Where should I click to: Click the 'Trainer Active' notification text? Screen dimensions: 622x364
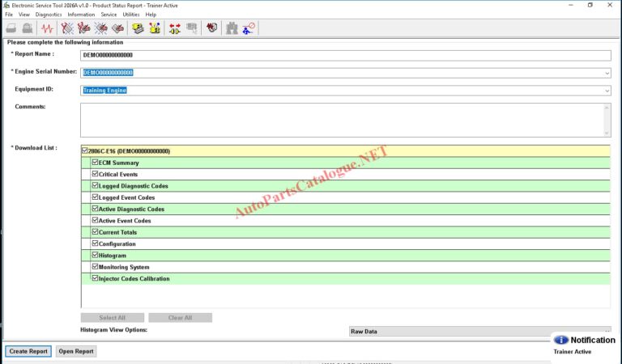(572, 352)
